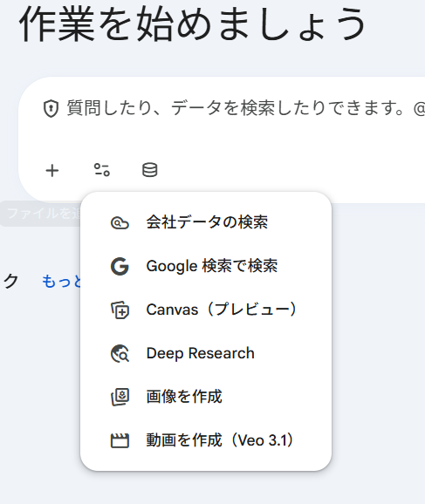Click the video clapperboard icon

[120, 440]
